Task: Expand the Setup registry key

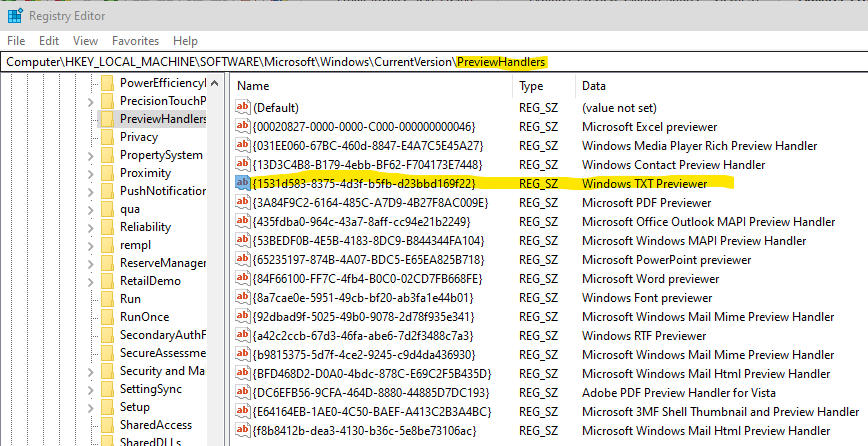Action: pyautogui.click(x=91, y=407)
